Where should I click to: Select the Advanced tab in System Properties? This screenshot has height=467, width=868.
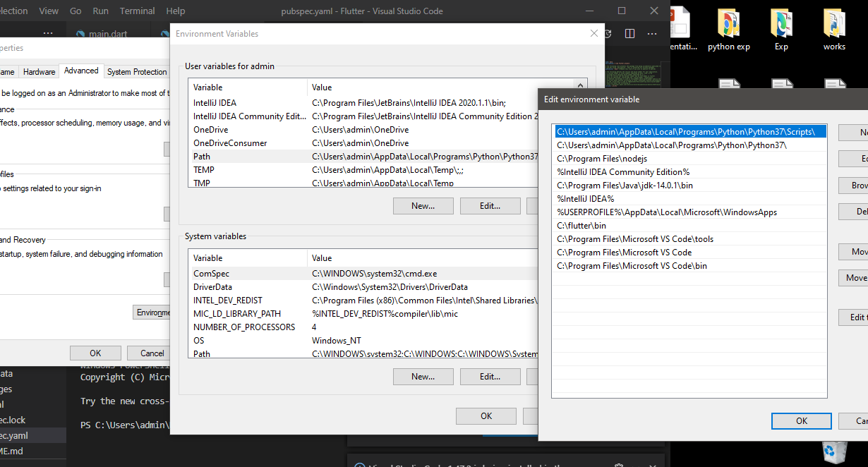(x=81, y=71)
